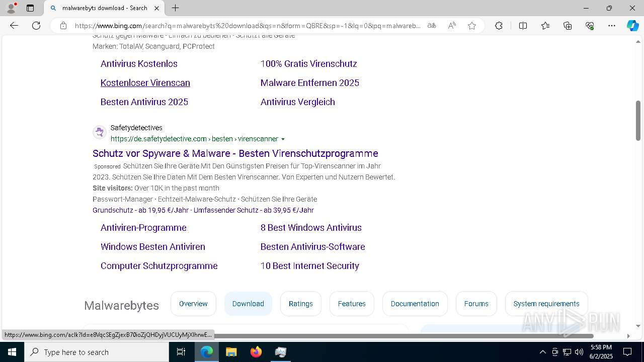Toggle Split screen icon
The height and width of the screenshot is (362, 644).
point(523,26)
